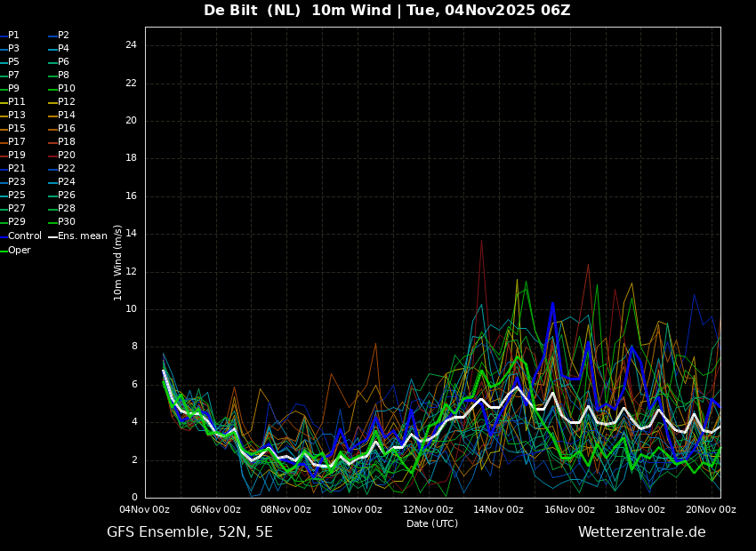Click the 10 value on the y-axis
The image size is (756, 551).
click(131, 309)
